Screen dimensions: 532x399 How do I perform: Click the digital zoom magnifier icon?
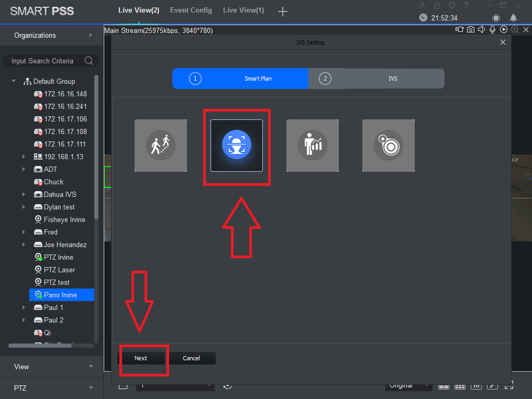515,30
